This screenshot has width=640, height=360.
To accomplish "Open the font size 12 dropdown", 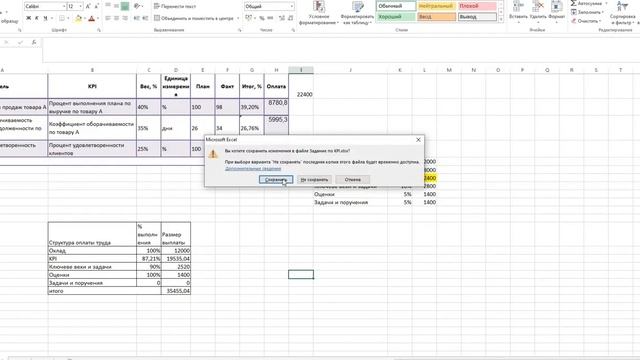I will (80, 7).
